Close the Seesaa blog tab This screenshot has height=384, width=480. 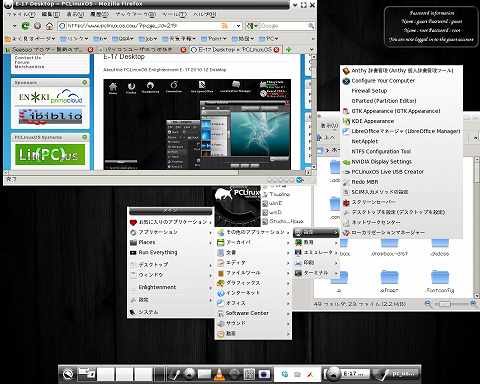click(x=90, y=50)
